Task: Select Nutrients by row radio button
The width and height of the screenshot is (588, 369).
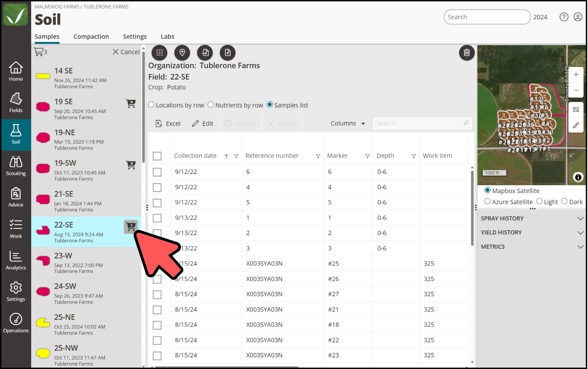Action: [x=211, y=105]
